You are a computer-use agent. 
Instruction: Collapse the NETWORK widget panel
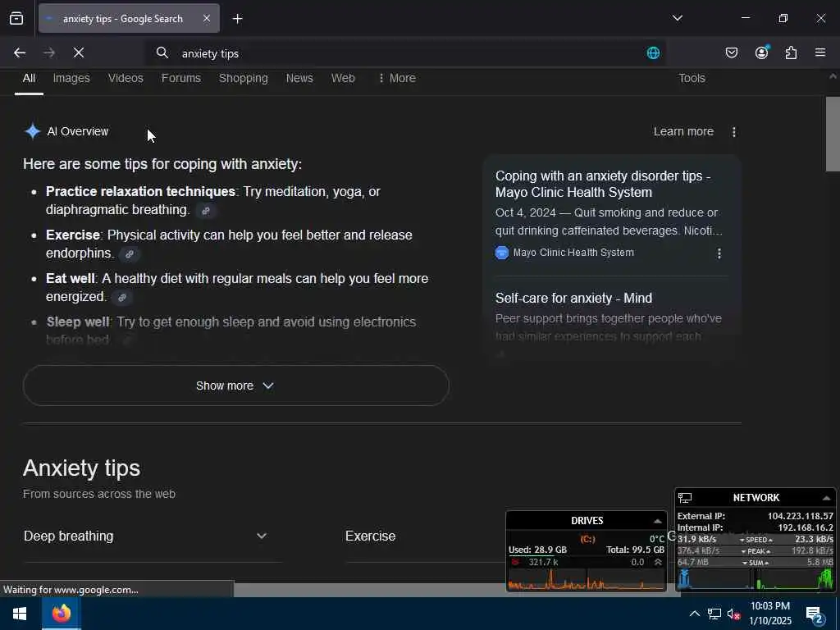coord(827,498)
